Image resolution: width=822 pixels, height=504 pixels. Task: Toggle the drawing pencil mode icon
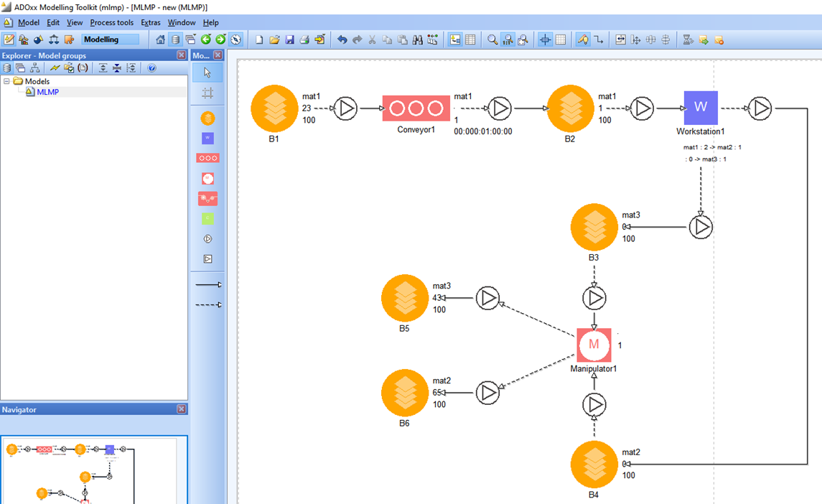pyautogui.click(x=583, y=39)
